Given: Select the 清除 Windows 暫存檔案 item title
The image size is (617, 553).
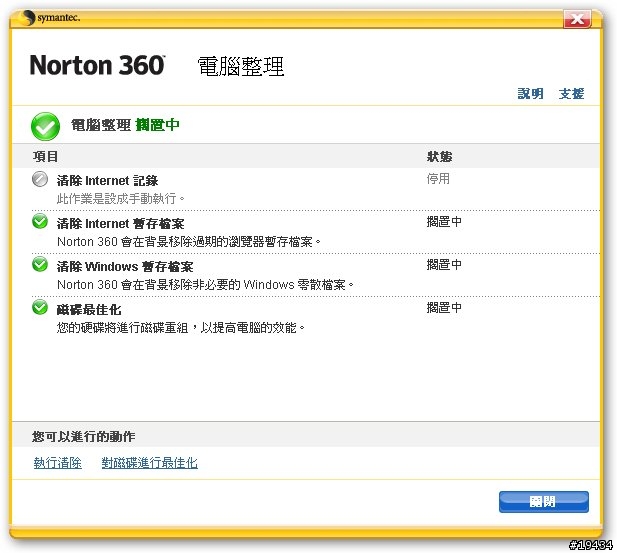Looking at the screenshot, I should [x=125, y=266].
